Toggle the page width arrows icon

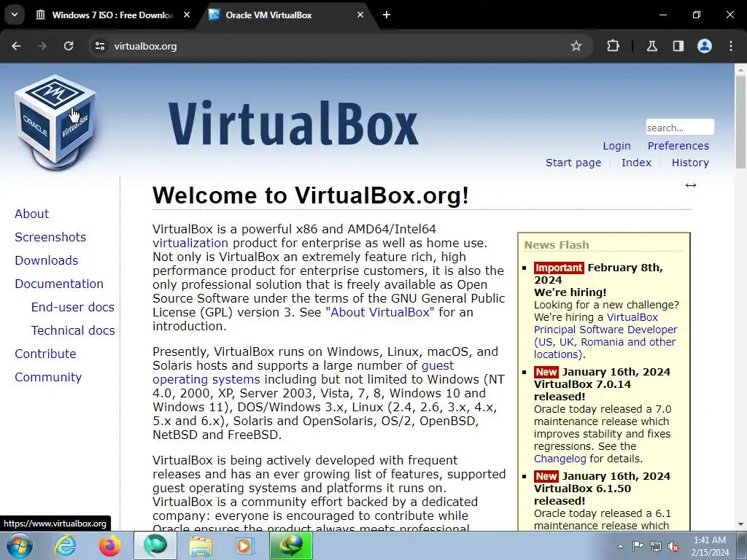point(691,185)
